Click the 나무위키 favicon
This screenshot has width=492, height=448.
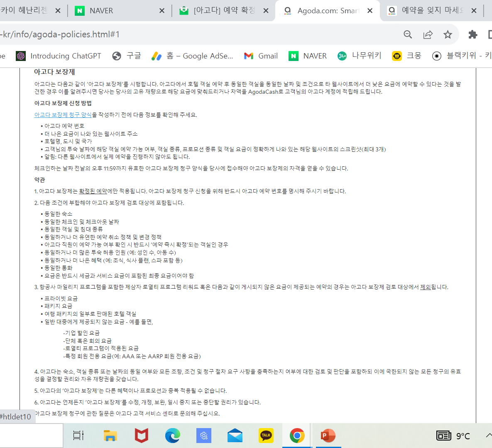[x=342, y=56]
